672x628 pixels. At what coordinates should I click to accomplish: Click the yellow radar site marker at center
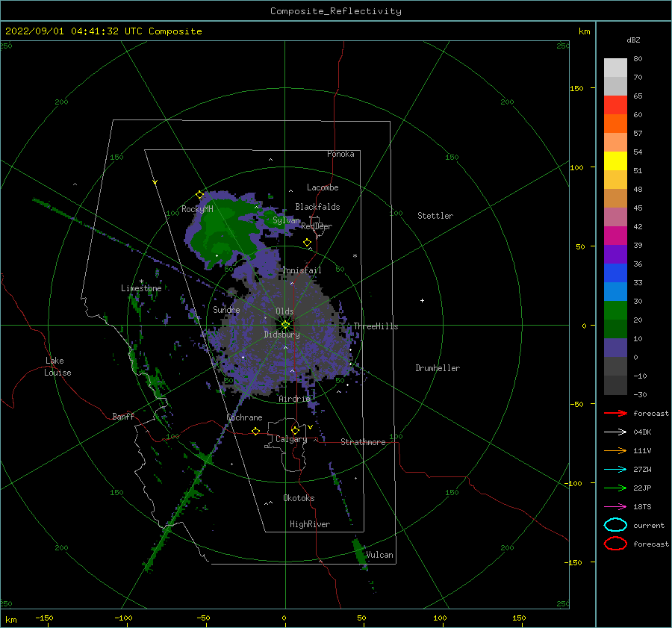[285, 325]
